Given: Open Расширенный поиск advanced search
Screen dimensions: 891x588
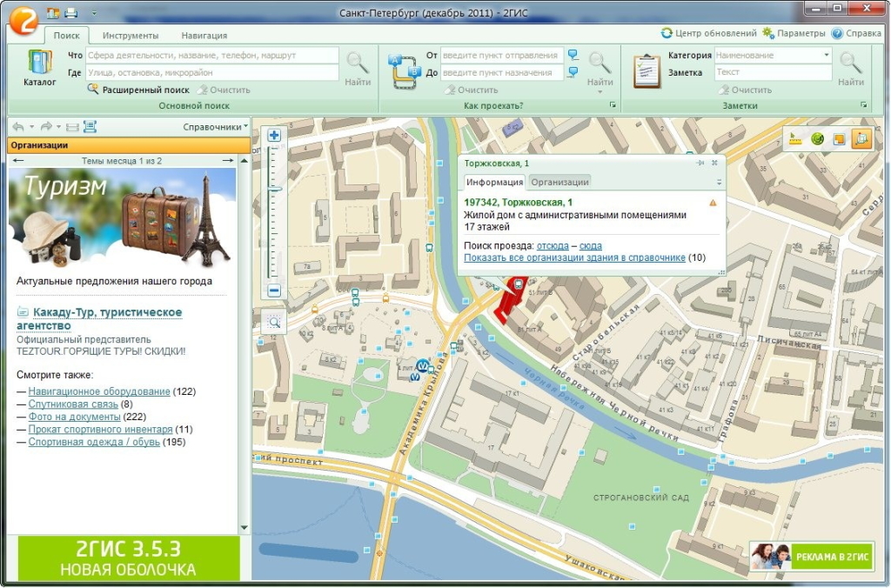Looking at the screenshot, I should coord(138,90).
